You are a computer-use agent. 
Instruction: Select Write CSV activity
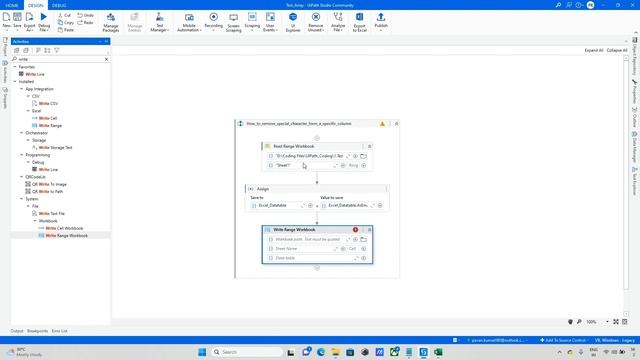(x=48, y=104)
